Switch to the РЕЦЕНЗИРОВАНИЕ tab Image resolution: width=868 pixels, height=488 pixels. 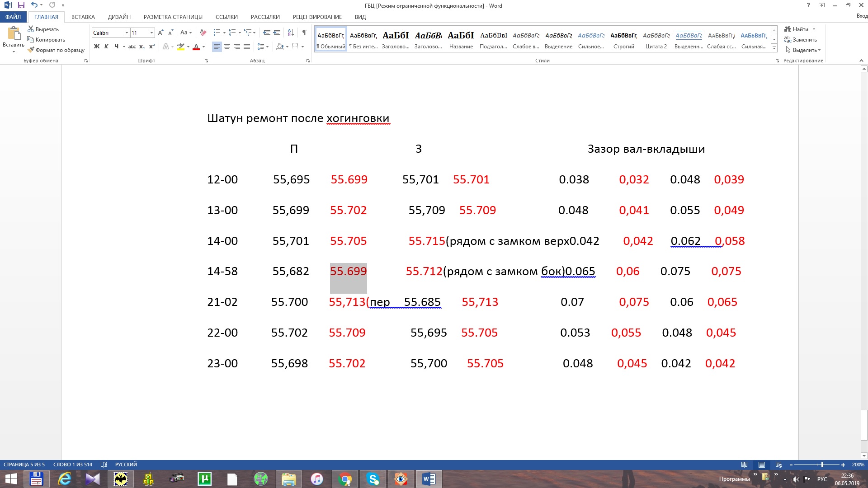pyautogui.click(x=317, y=17)
